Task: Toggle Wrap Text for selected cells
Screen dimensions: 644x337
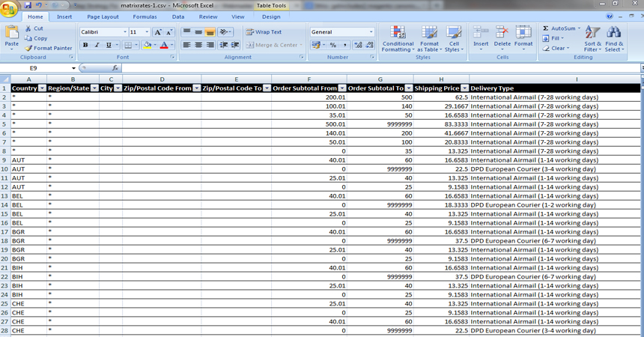Action: pyautogui.click(x=263, y=32)
